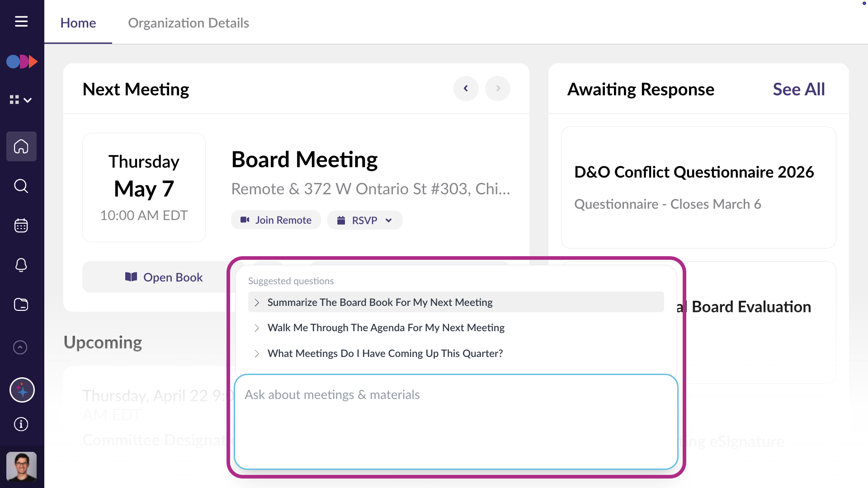Screen dimensions: 868x488
Task: Select the Home tab
Action: tap(78, 23)
